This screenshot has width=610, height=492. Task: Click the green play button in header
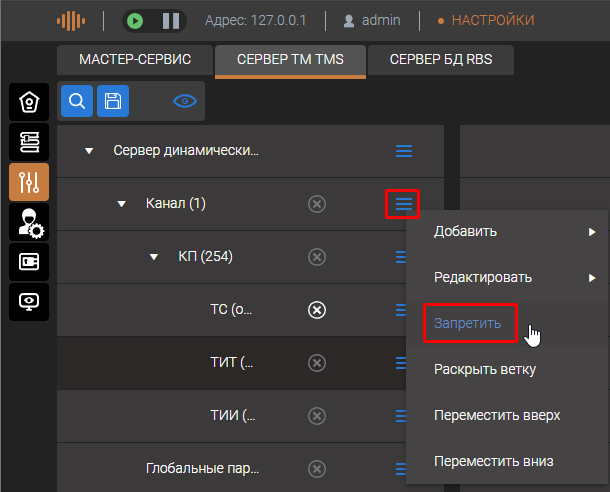136,20
